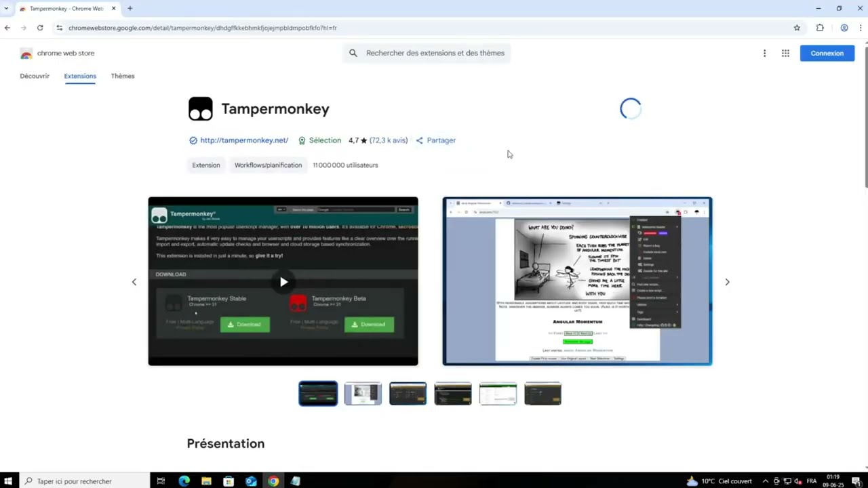Open the web store options menu

tap(764, 53)
